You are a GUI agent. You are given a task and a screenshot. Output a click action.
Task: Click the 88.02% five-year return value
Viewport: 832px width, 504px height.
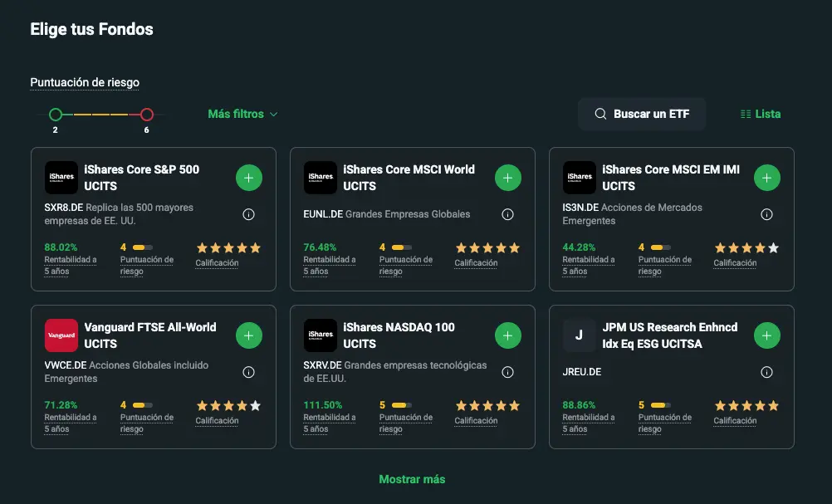point(61,247)
